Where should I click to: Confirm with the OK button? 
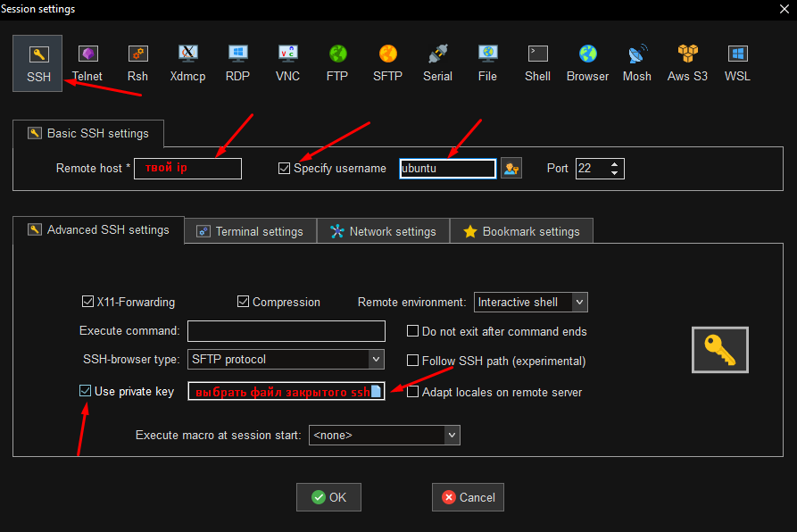tap(328, 497)
